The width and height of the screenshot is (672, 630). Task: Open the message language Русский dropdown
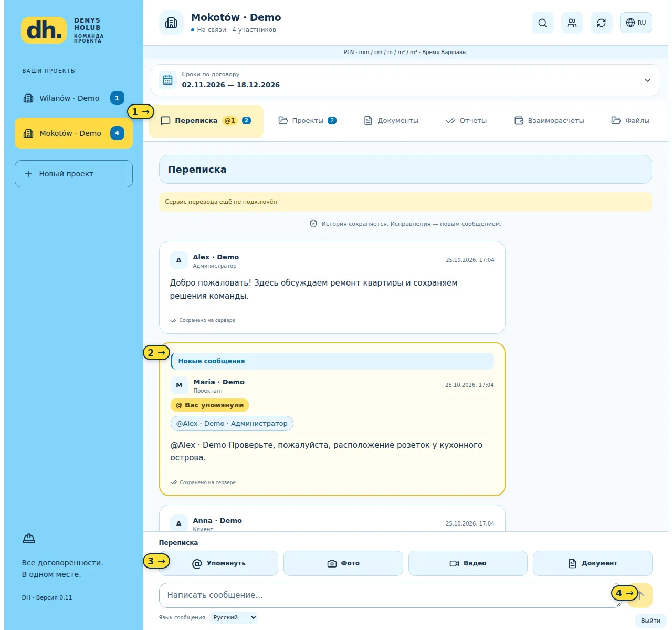point(234,617)
